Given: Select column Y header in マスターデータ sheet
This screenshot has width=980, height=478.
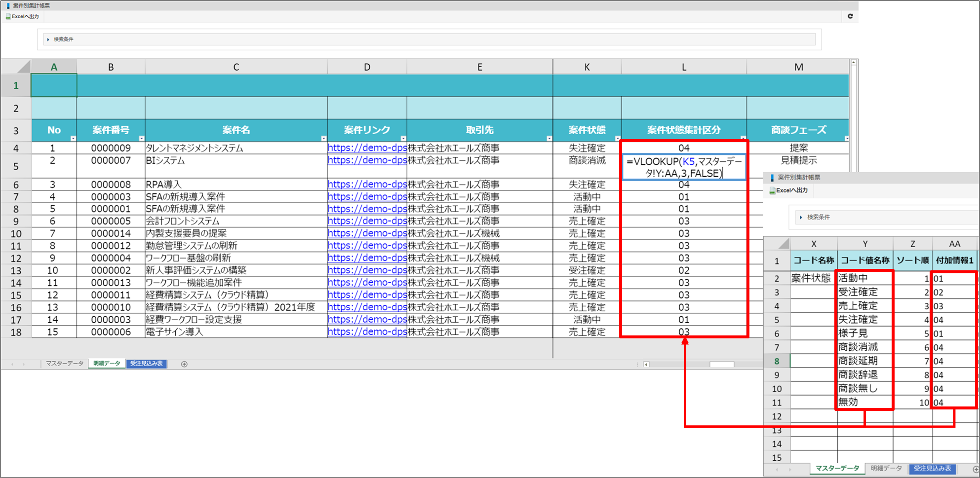Looking at the screenshot, I should 865,244.
